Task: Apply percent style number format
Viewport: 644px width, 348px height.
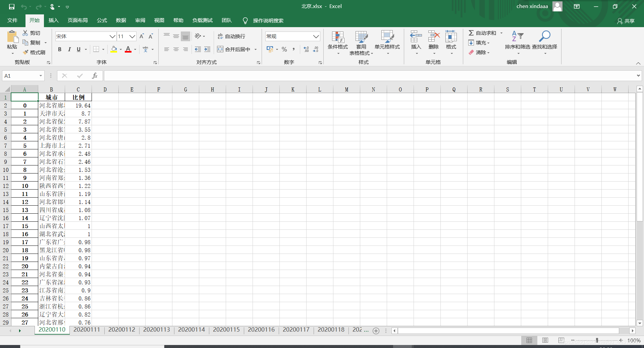Action: point(284,49)
